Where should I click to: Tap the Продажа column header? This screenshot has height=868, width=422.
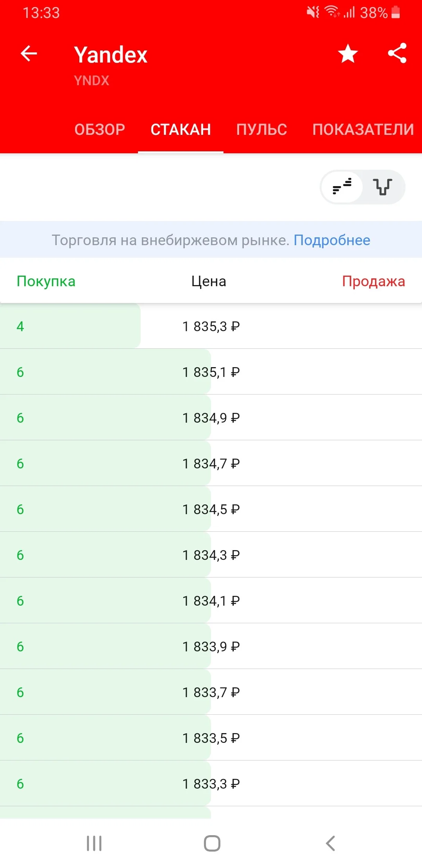(x=374, y=281)
